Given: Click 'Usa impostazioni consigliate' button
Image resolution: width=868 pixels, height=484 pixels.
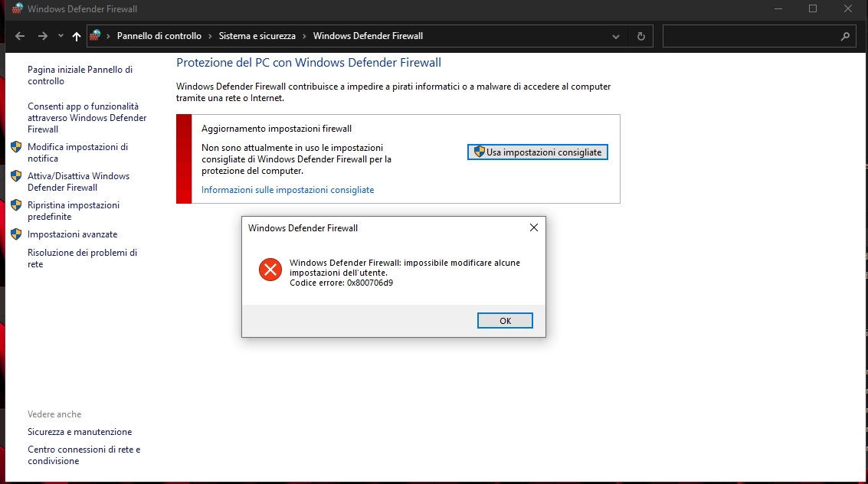Looking at the screenshot, I should pyautogui.click(x=538, y=152).
